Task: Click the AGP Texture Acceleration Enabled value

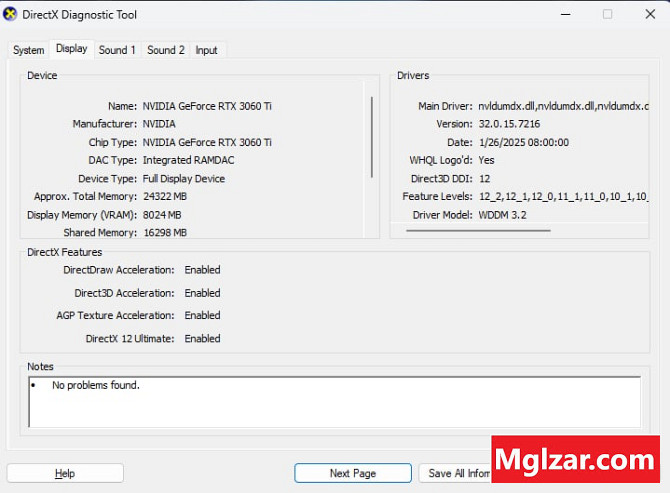Action: point(203,315)
